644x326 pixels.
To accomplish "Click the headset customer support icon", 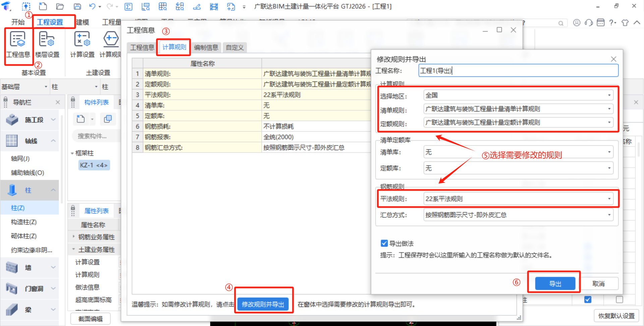I will tap(589, 22).
